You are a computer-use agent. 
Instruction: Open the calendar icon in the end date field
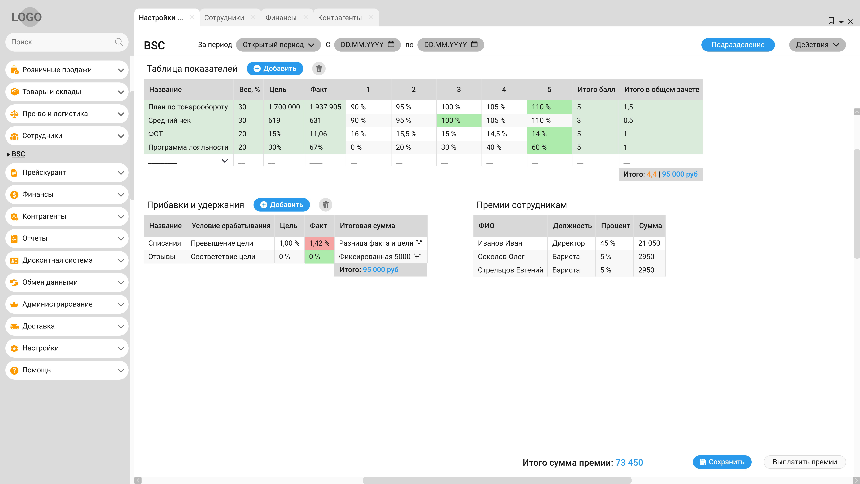pos(474,44)
